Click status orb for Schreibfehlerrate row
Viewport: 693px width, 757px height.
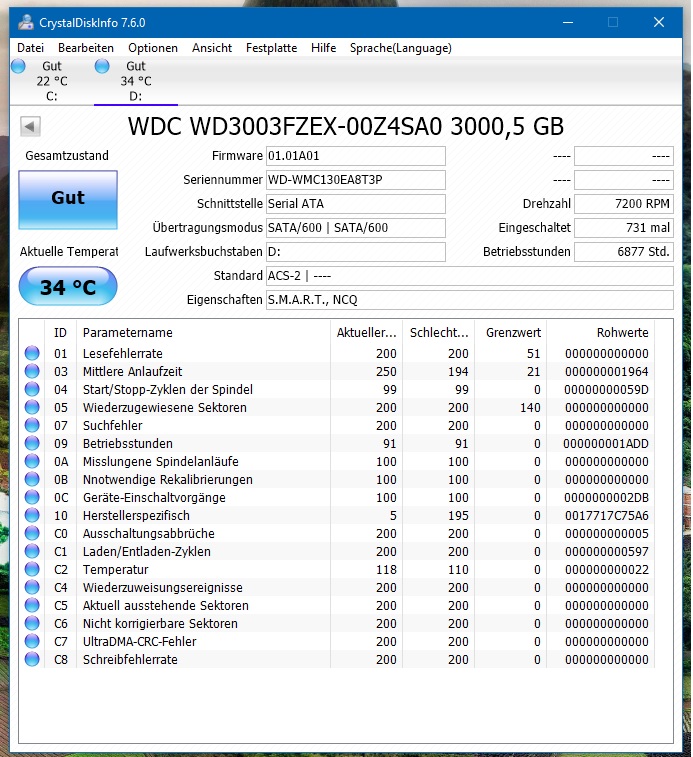coord(32,659)
